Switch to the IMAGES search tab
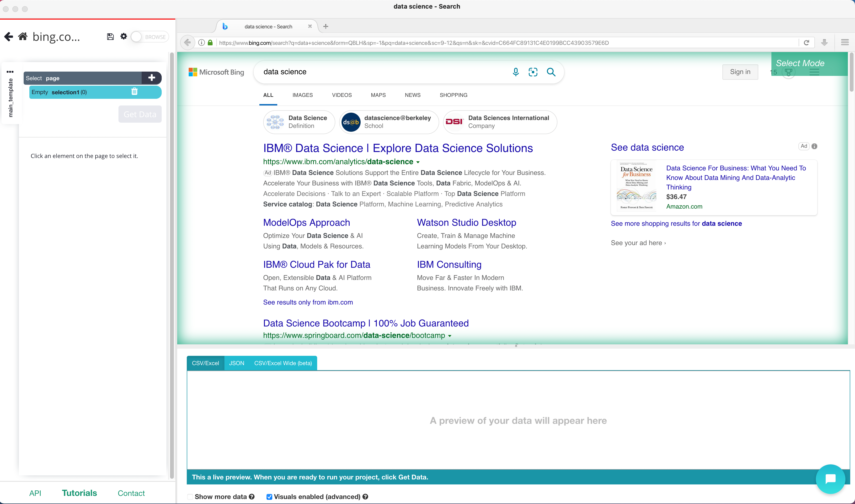This screenshot has width=855, height=504. point(302,95)
